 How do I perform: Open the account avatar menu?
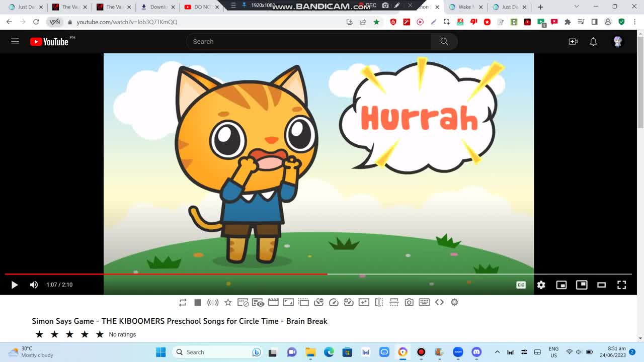click(x=618, y=42)
